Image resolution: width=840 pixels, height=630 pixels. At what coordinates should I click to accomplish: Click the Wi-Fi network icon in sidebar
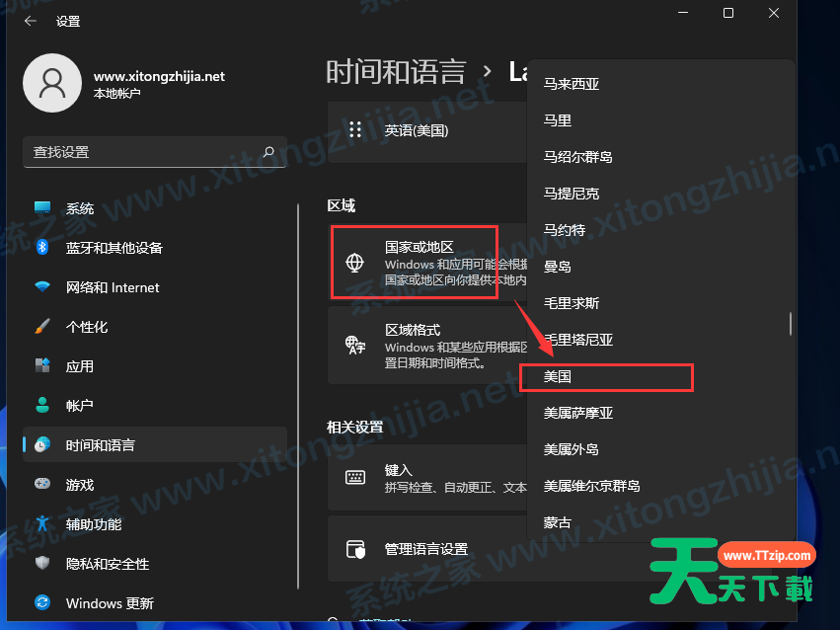[42, 286]
